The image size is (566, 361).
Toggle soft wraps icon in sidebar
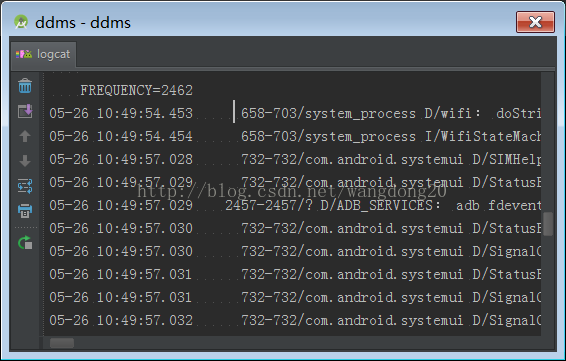[25, 186]
